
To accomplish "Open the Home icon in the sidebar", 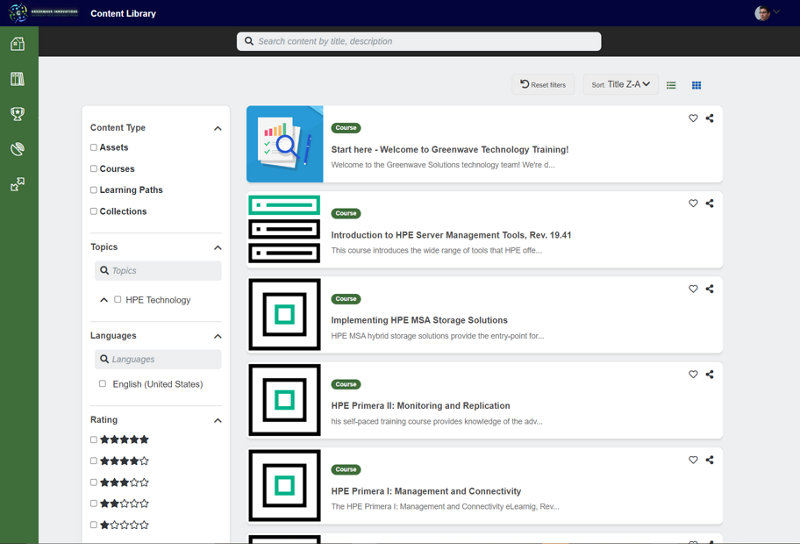I will click(x=17, y=44).
